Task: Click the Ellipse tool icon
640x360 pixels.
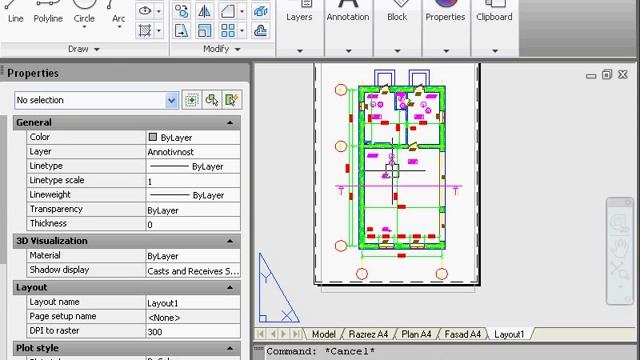Action: point(144,11)
